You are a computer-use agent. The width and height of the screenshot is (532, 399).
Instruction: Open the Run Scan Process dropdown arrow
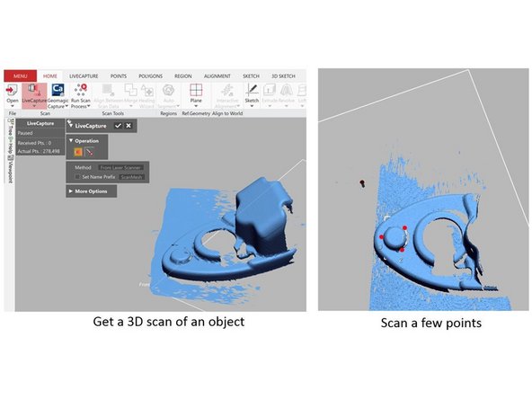click(x=89, y=107)
